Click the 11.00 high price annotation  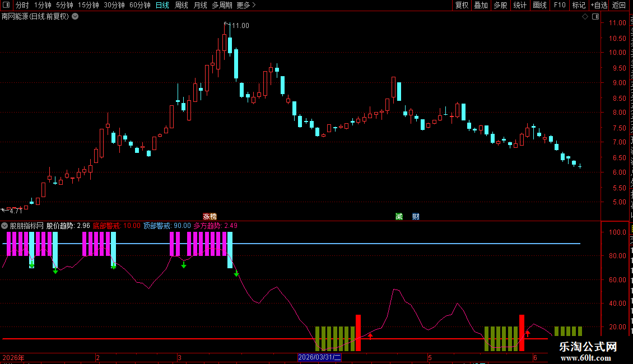(x=240, y=25)
